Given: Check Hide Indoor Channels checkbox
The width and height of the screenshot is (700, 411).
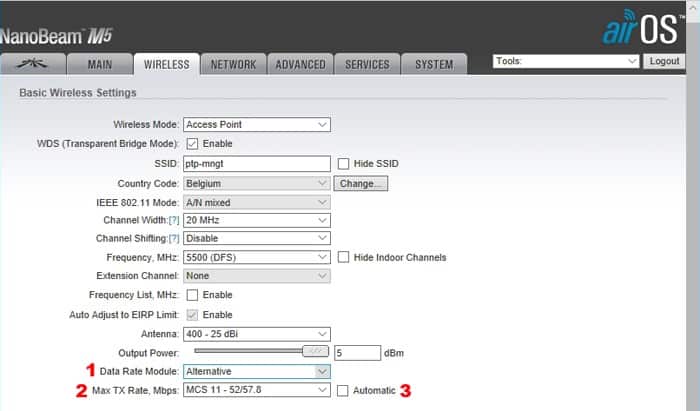Looking at the screenshot, I should click(x=343, y=257).
